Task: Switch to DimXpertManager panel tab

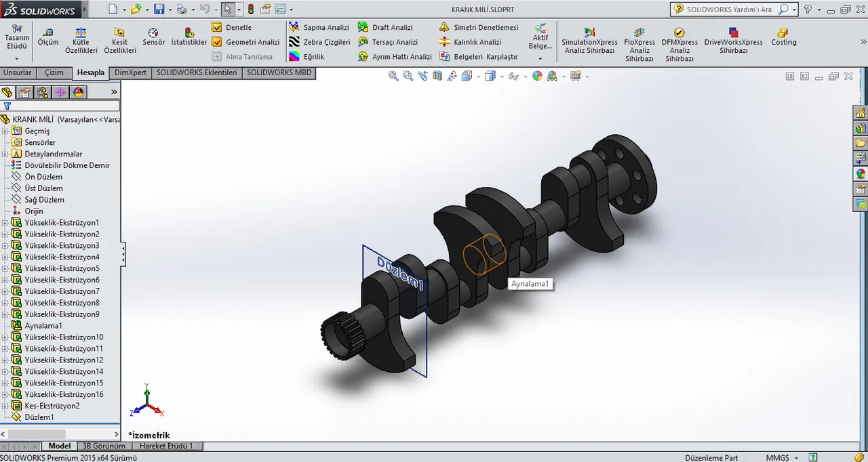Action: click(60, 92)
